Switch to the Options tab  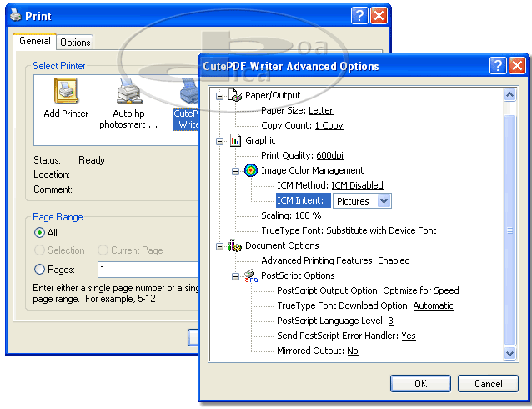[75, 43]
